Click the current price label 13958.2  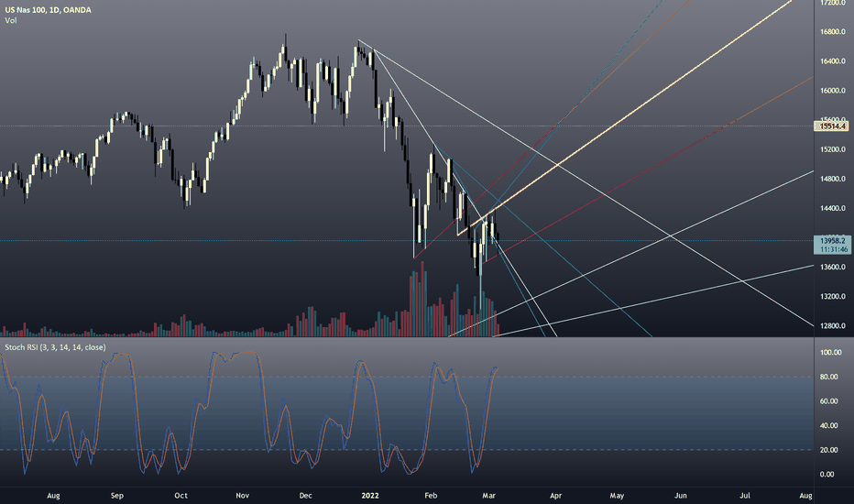click(832, 241)
